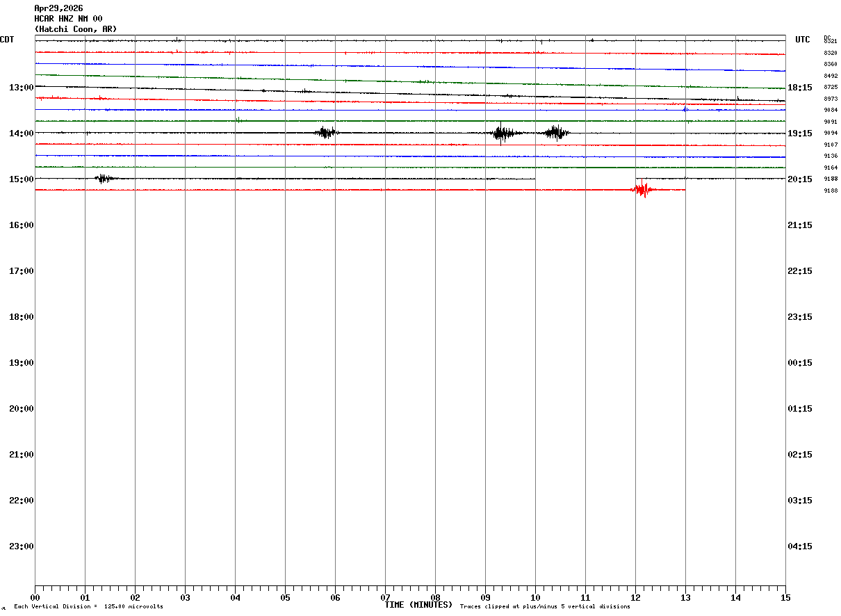Click the 01:15 UTC time label
841x616 pixels.
pyautogui.click(x=800, y=408)
